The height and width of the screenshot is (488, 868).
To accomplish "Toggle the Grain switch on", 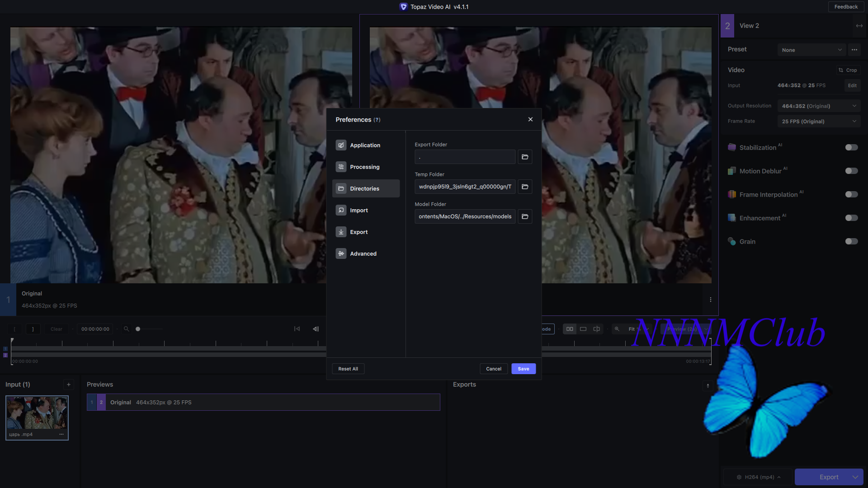I will coord(851,241).
